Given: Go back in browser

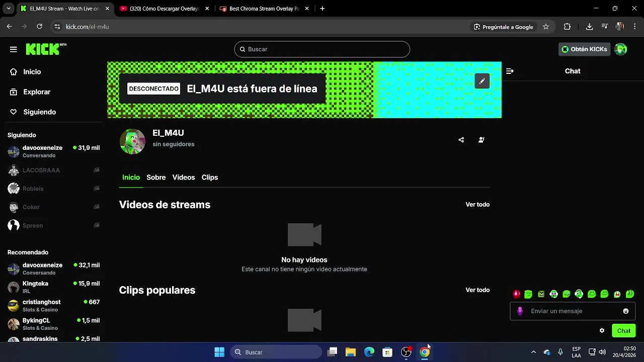Looking at the screenshot, I should coord(9,27).
